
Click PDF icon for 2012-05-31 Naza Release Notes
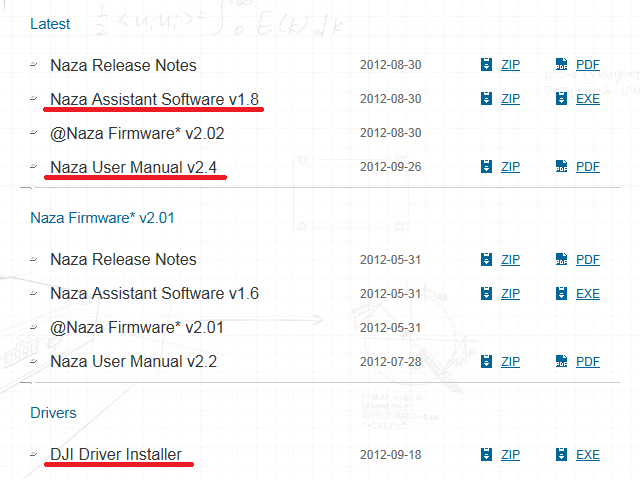pyautogui.click(x=562, y=260)
